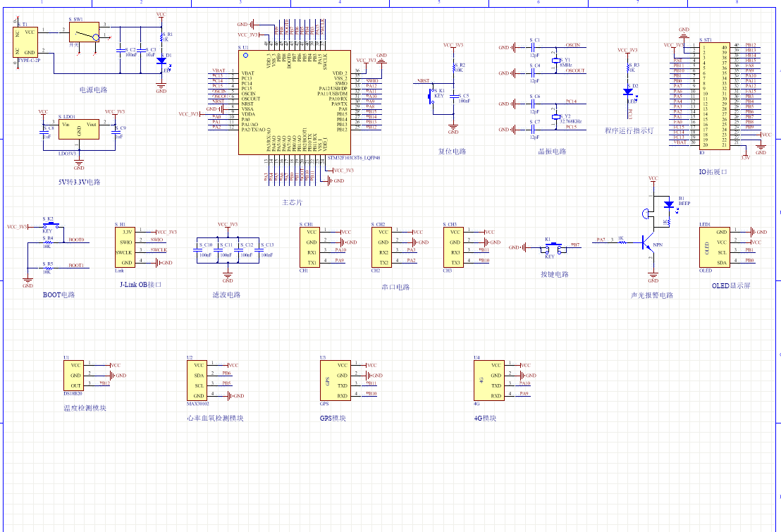Click the 心率血氧检测模块 section label
The image size is (781, 532).
[215, 418]
